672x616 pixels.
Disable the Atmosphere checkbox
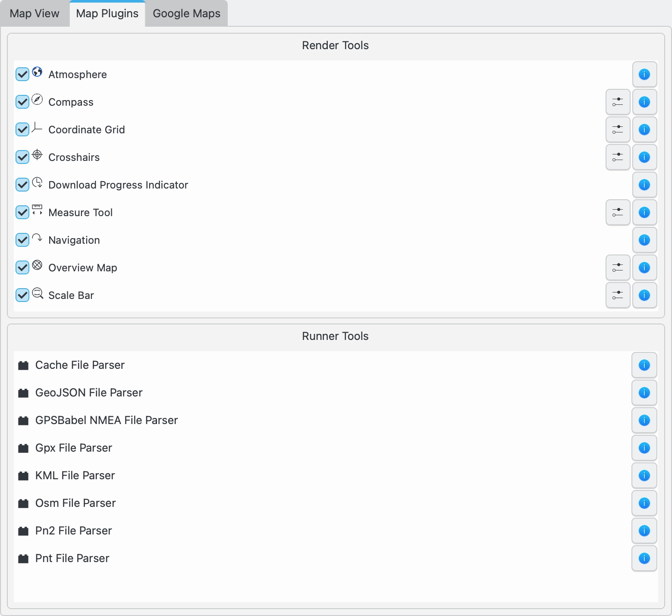coord(22,74)
